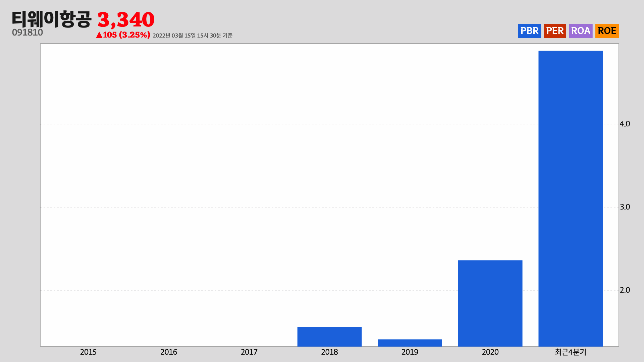The height and width of the screenshot is (362, 644).
Task: Open the purple ROA tab
Action: click(581, 31)
